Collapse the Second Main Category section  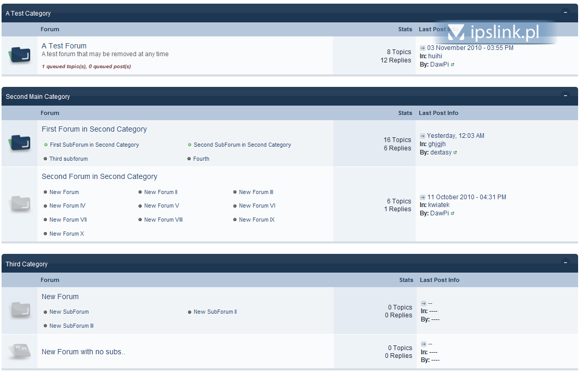tap(566, 96)
